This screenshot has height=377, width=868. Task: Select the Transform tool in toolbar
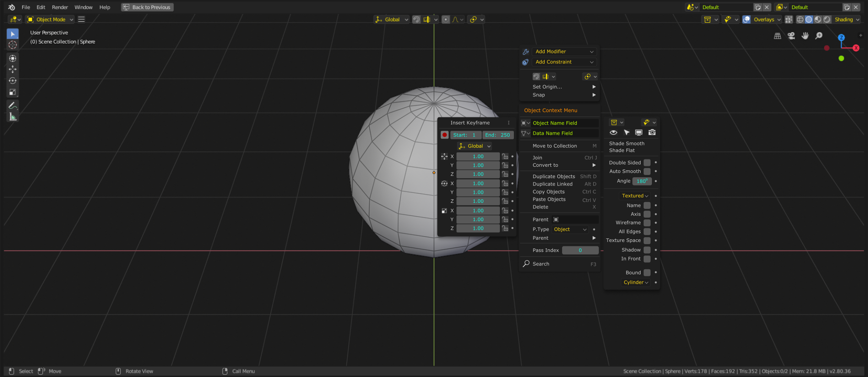(13, 58)
